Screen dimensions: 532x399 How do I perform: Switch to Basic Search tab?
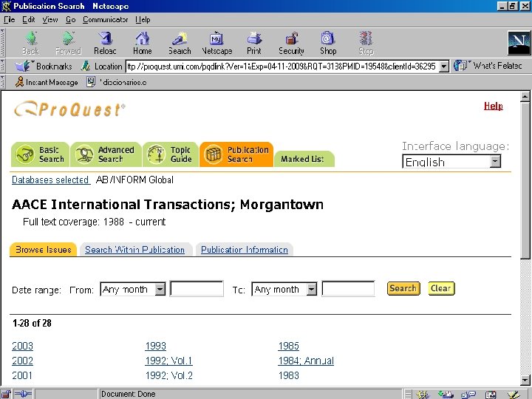click(x=40, y=154)
